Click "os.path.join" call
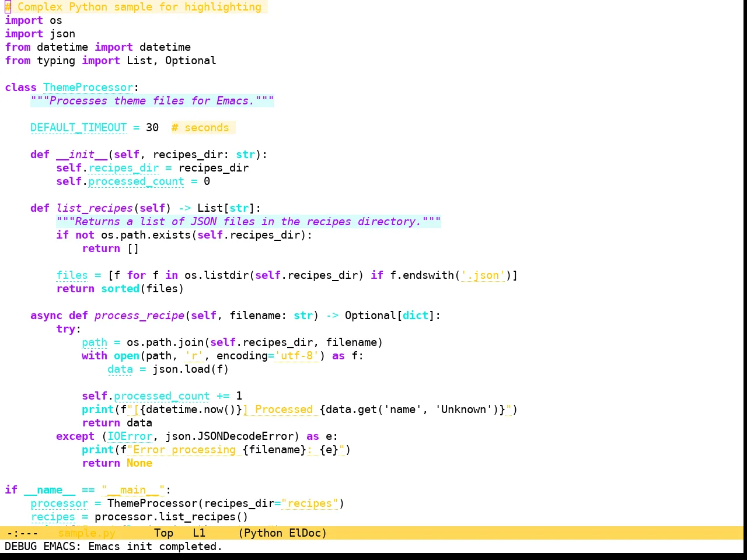The height and width of the screenshot is (560, 747). click(165, 342)
